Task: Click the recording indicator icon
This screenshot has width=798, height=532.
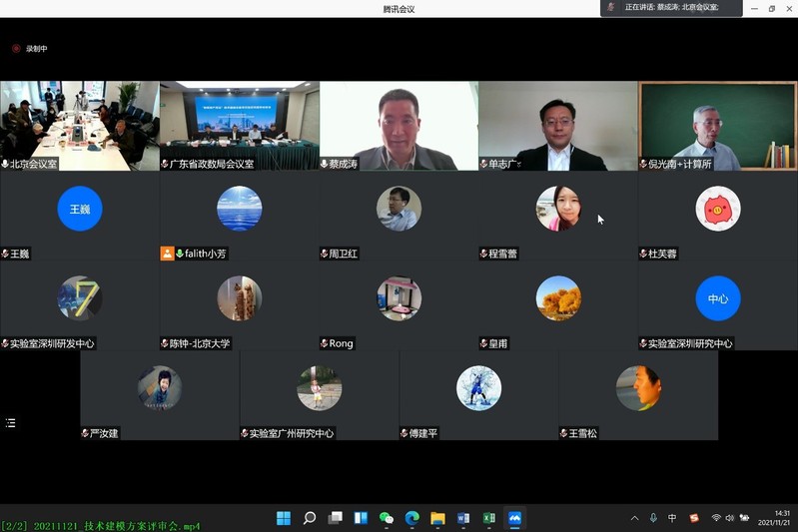Action: (x=16, y=48)
